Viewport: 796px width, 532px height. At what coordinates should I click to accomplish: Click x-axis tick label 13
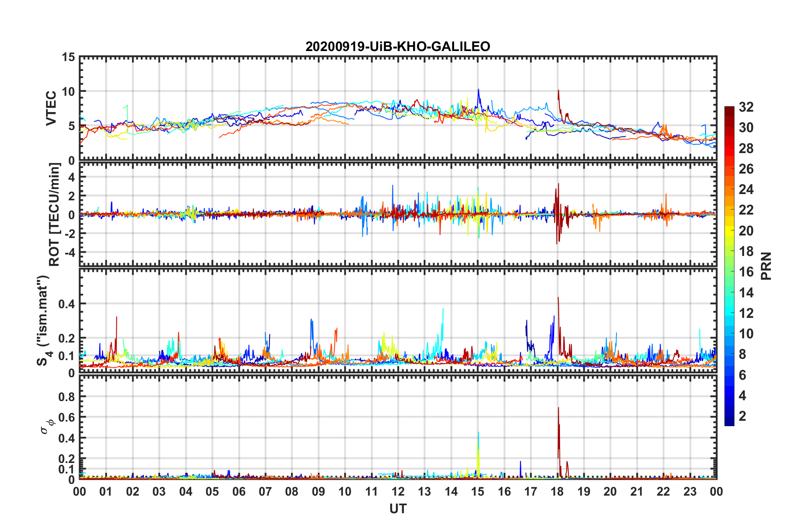(x=424, y=491)
